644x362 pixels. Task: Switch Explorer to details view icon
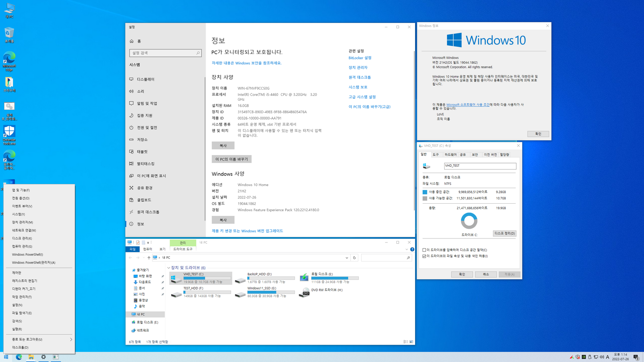coord(405,342)
